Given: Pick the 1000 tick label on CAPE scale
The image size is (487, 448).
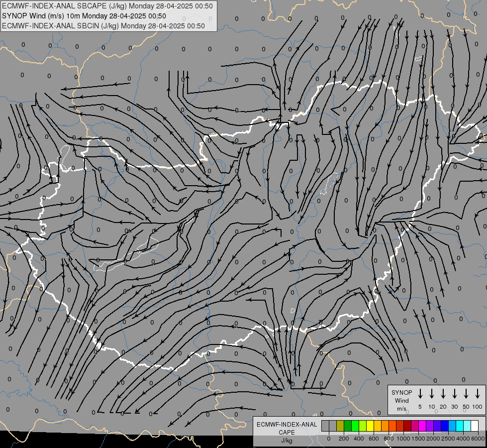Looking at the screenshot, I should tap(403, 439).
